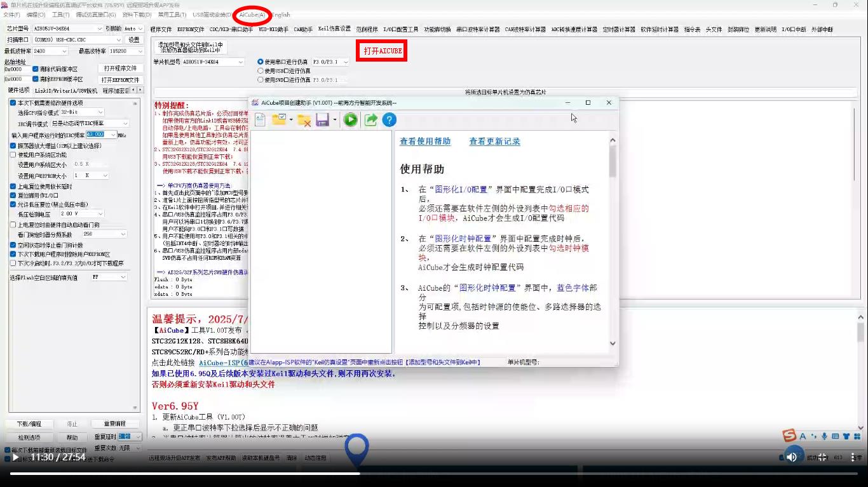Run the project with the green play icon
This screenshot has height=487, width=868.
(x=350, y=119)
